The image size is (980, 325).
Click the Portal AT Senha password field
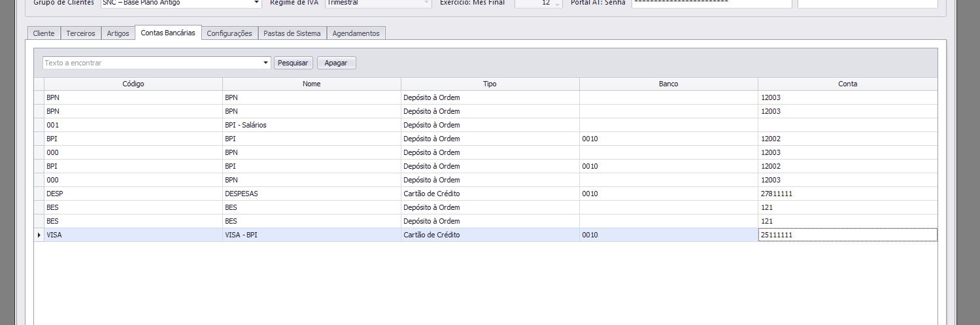[711, 3]
